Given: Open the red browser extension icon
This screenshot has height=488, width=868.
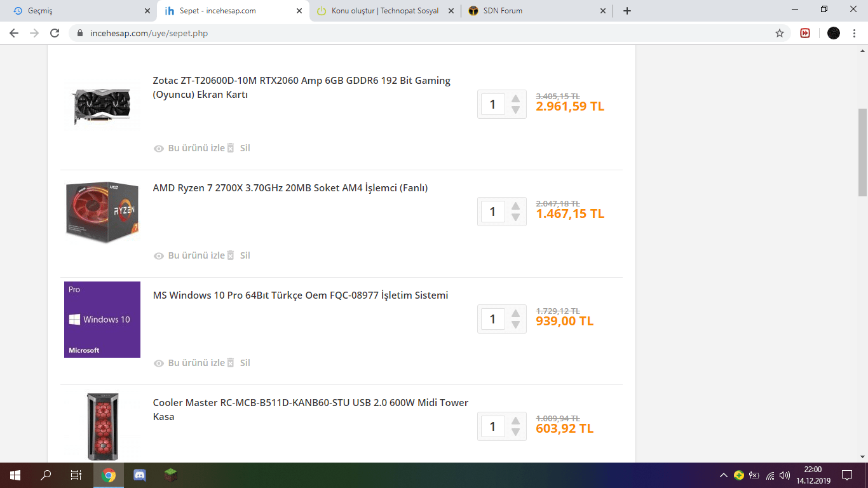Looking at the screenshot, I should (x=805, y=33).
